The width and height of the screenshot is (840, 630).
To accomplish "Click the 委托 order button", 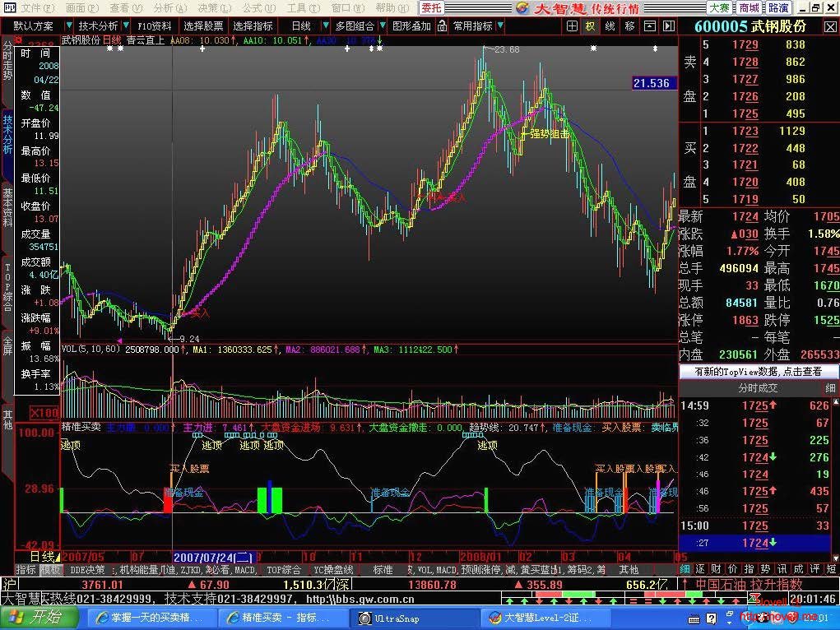I will [431, 8].
